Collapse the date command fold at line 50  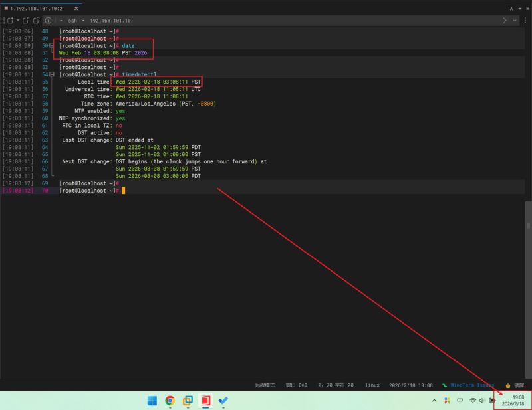coord(52,45)
